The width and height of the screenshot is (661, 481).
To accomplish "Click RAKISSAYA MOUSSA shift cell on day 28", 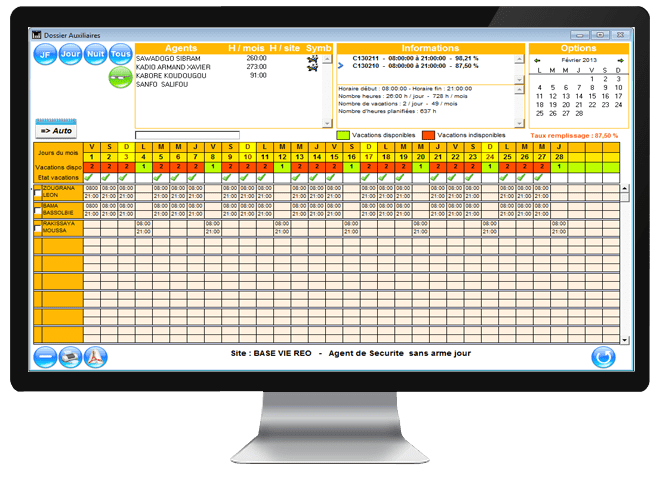I will tap(559, 228).
